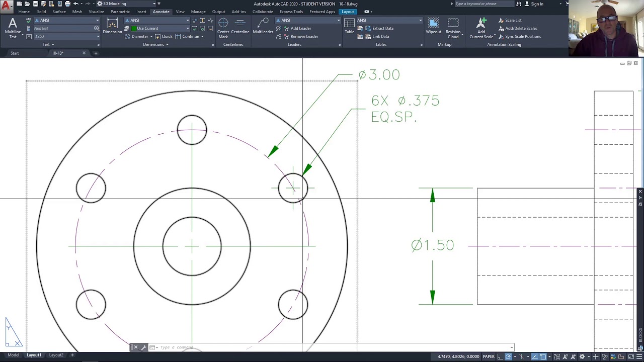Click the Revision Cloud tool
Image resolution: width=644 pixels, height=362 pixels.
click(453, 28)
